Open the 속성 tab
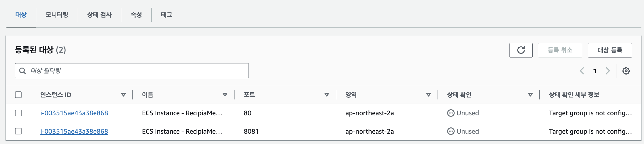This screenshot has width=644, height=144. [x=136, y=15]
